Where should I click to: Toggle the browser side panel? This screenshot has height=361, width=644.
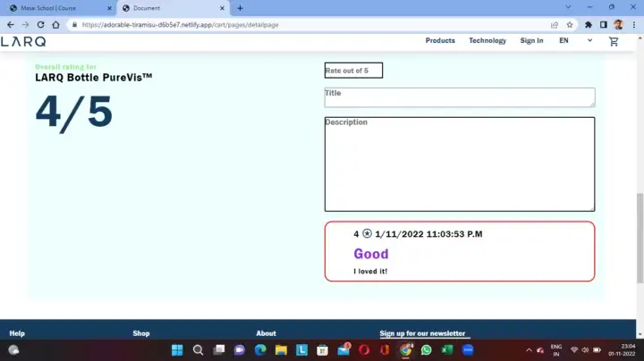(x=604, y=25)
